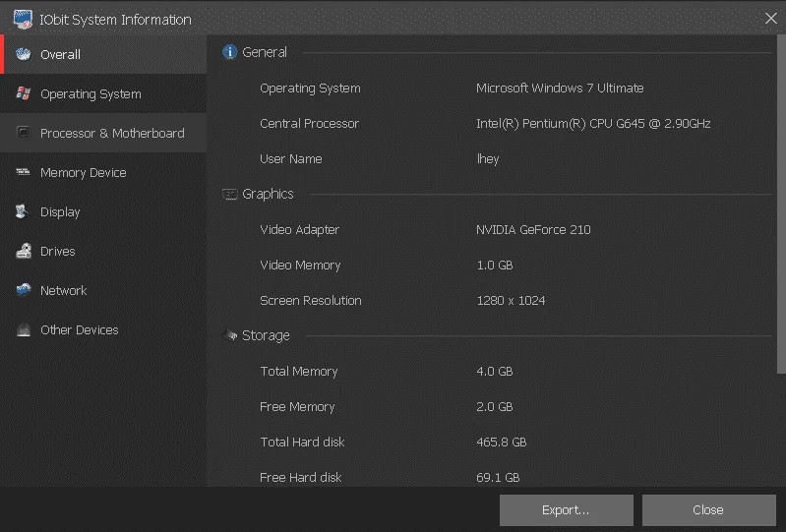Click the Graphics section card icon
The width and height of the screenshot is (786, 532).
pos(229,194)
